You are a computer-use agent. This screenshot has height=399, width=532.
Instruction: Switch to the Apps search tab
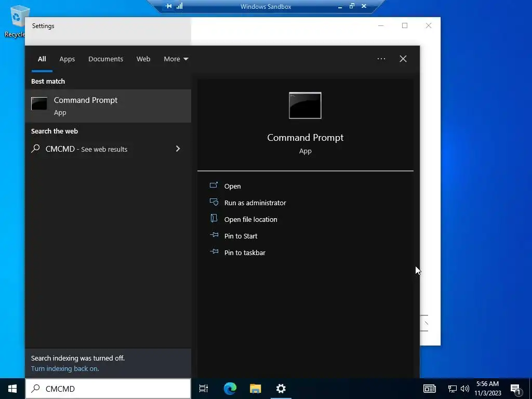(x=67, y=59)
